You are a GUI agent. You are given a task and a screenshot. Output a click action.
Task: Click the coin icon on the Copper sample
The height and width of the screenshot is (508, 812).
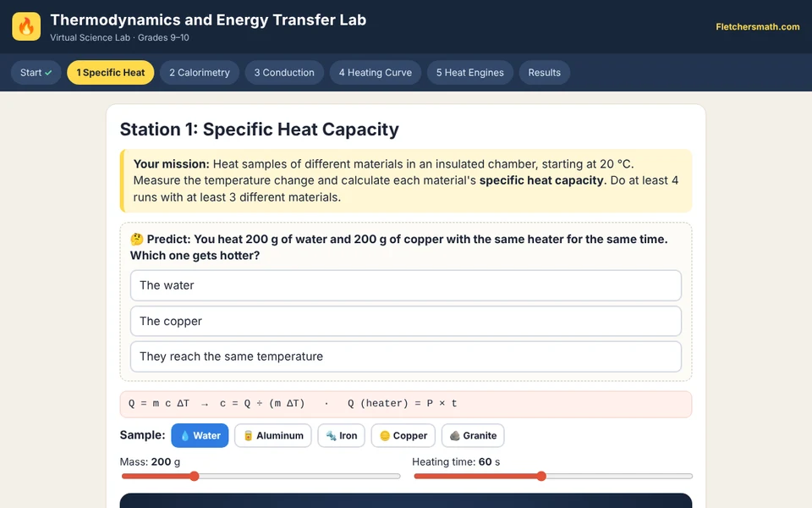[385, 436]
